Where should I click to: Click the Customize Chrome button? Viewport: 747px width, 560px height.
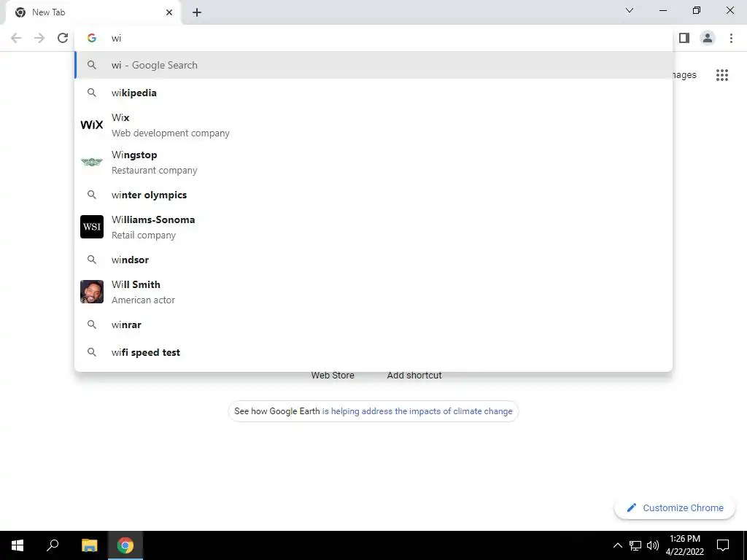click(675, 508)
